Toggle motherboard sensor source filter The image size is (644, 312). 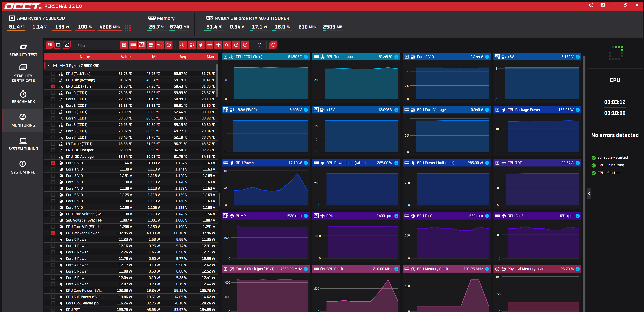coord(142,45)
